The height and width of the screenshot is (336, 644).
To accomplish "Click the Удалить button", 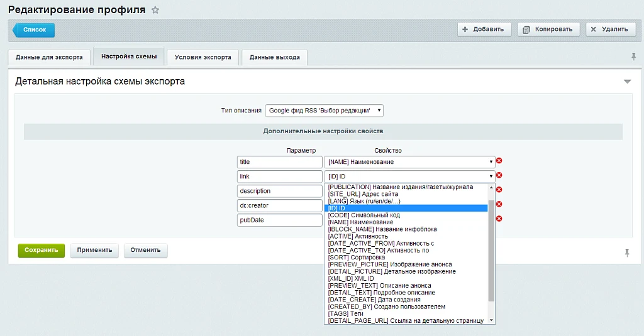I will tap(610, 30).
